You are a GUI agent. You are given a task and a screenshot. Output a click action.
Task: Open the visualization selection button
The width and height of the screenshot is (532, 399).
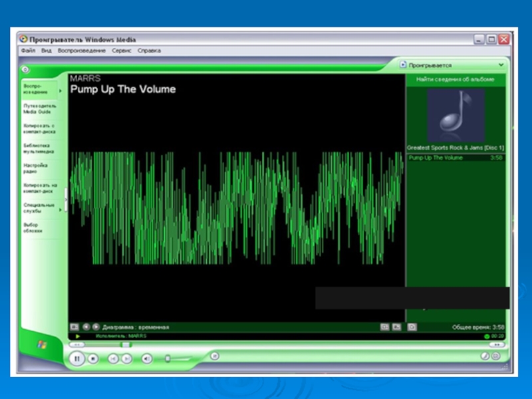[x=74, y=327]
